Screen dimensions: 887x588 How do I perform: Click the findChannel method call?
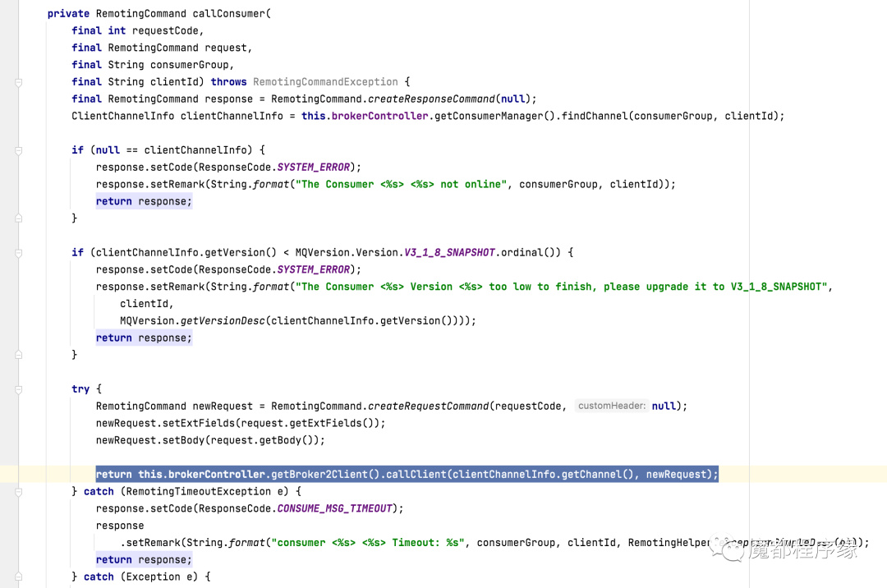click(594, 116)
